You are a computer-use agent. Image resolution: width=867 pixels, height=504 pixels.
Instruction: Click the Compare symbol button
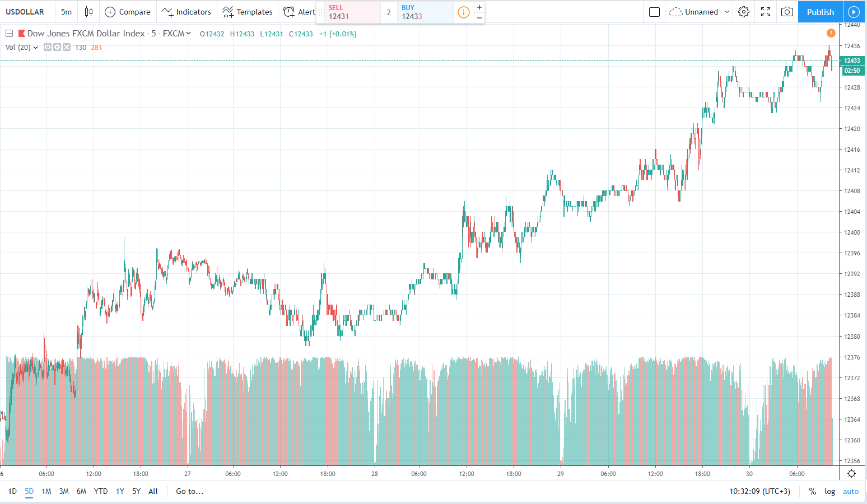click(x=128, y=12)
